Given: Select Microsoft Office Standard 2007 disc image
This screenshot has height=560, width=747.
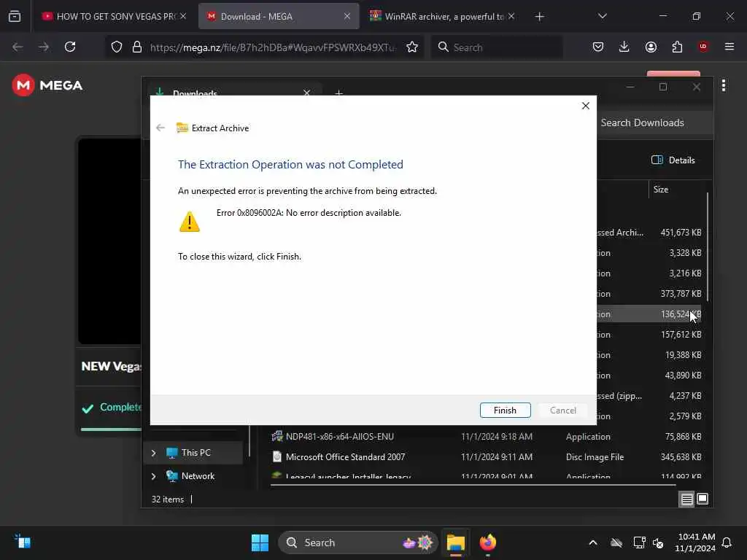Looking at the screenshot, I should click(345, 457).
